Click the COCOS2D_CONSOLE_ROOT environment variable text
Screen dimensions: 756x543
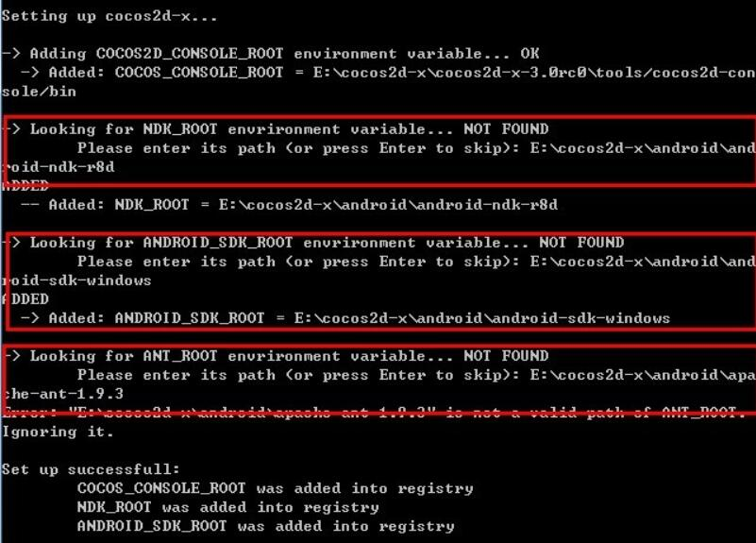click(190, 54)
